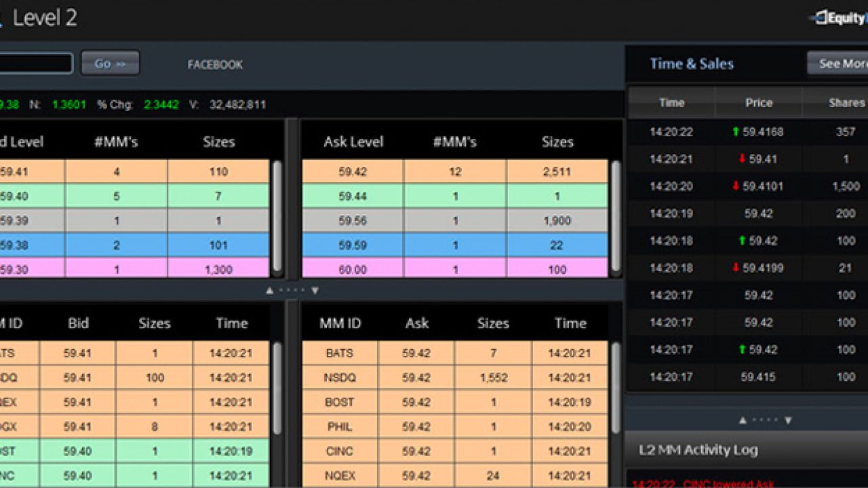Click the volume value 32,482,811
Screen dimensions: 868x488
pos(237,104)
